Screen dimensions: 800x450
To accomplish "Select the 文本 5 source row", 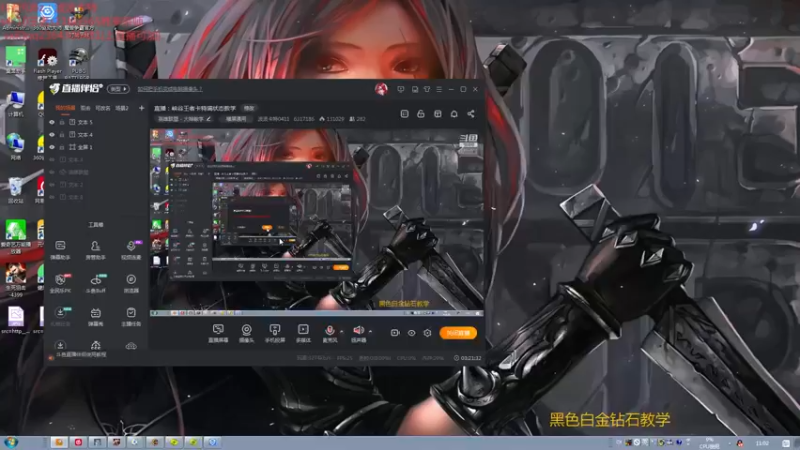I will (x=95, y=122).
